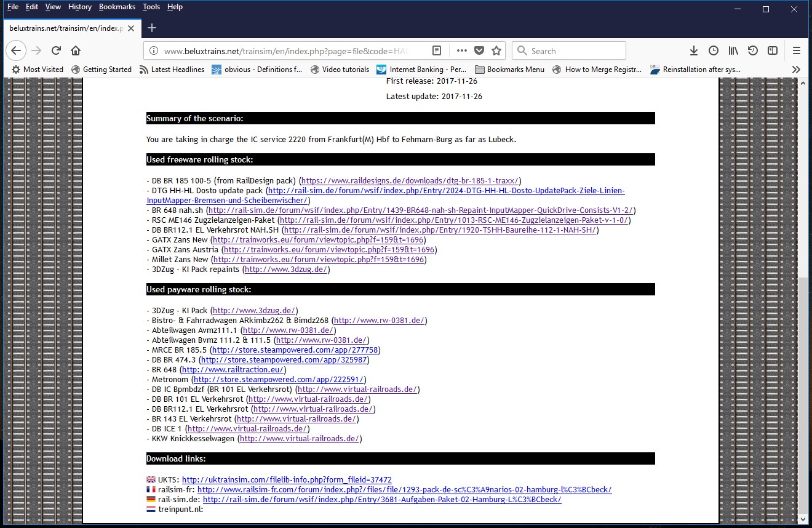Image resolution: width=812 pixels, height=528 pixels.
Task: Open the Firefox hamburger menu
Action: point(797,50)
